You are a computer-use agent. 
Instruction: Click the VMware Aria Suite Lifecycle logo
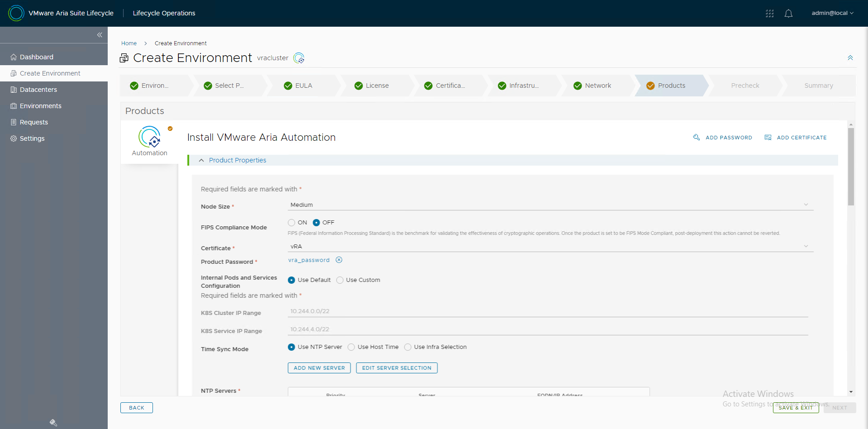[x=16, y=13]
